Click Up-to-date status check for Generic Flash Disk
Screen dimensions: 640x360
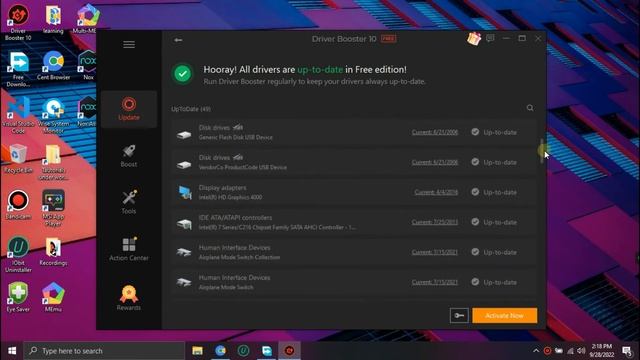475,132
